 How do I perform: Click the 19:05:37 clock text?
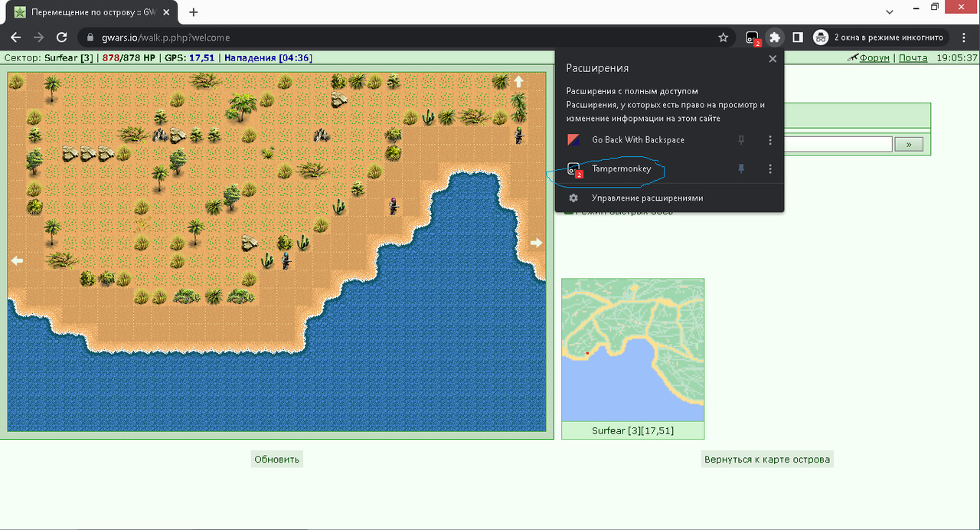[x=956, y=57]
